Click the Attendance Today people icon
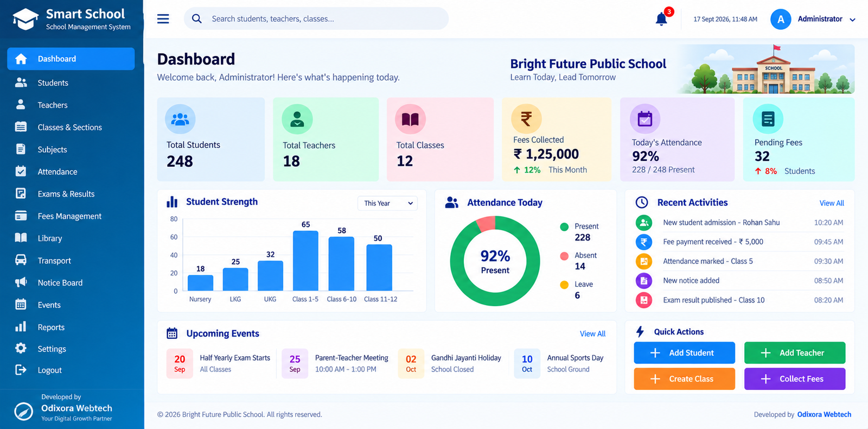 click(x=451, y=203)
